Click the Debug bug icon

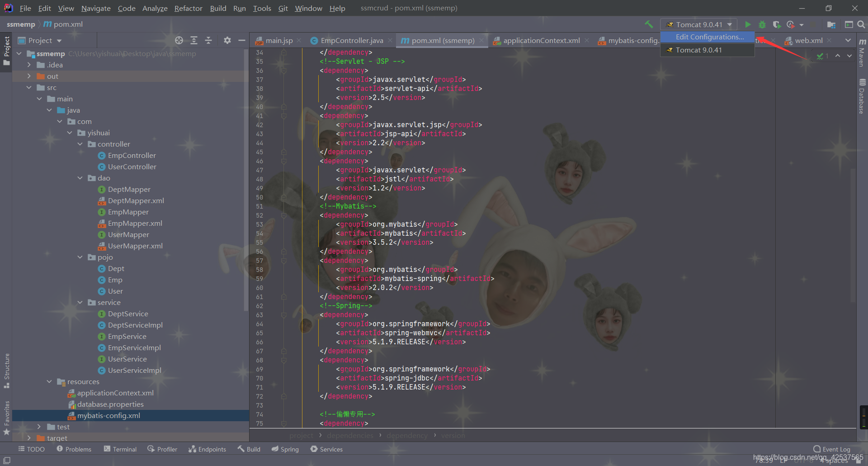[x=762, y=24]
